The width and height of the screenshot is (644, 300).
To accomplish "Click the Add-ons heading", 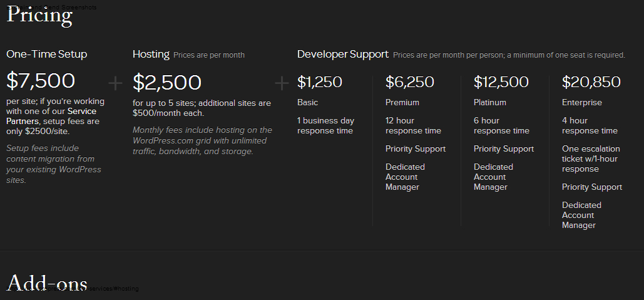I will (47, 285).
